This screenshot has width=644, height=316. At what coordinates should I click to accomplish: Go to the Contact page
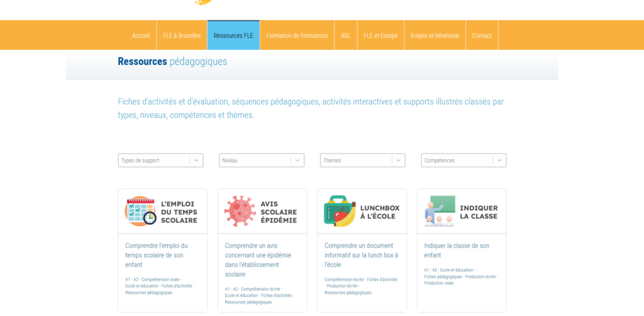[x=482, y=36]
